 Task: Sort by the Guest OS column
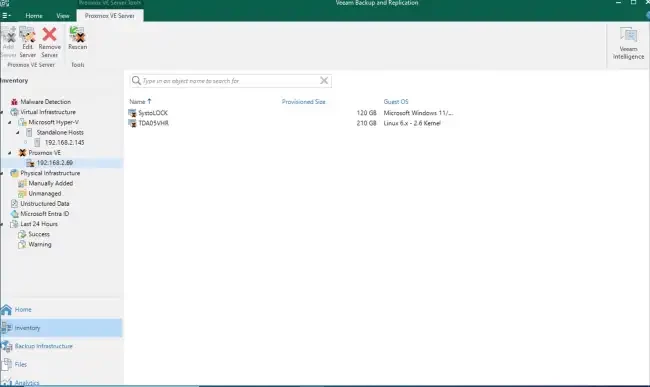coord(396,102)
